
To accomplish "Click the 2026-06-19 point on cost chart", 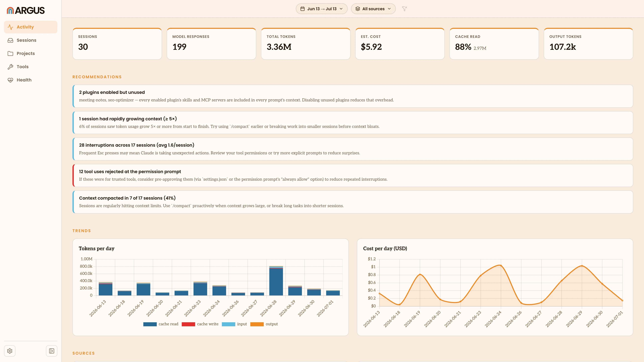I will coord(420,274).
